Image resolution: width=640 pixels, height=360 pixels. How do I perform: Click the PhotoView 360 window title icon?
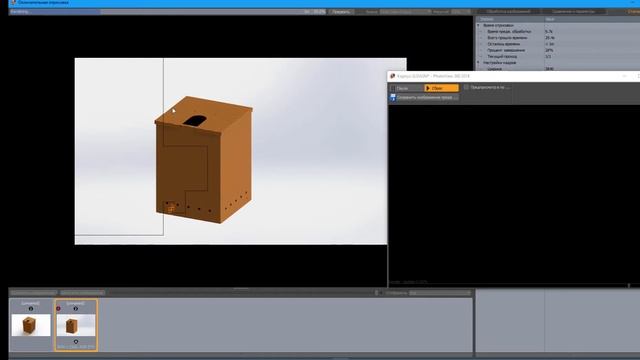click(x=392, y=76)
